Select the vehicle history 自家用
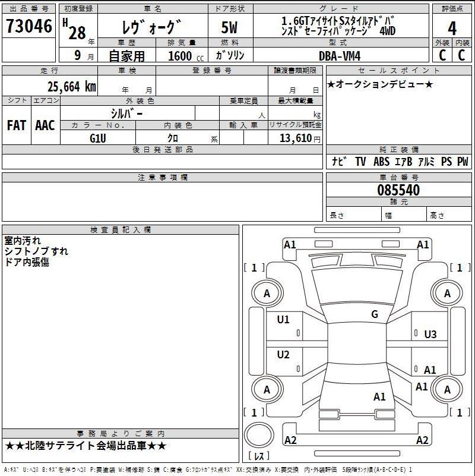475x476 pixels. coord(126,56)
